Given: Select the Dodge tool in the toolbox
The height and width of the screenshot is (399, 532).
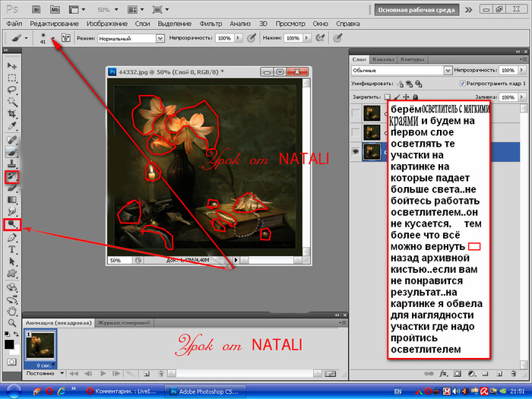Looking at the screenshot, I should pos(12,224).
